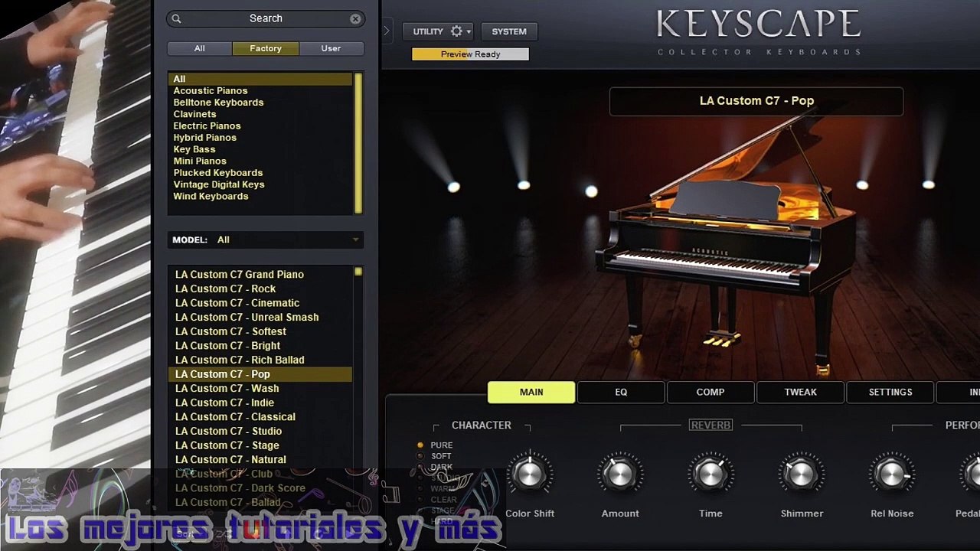
Task: Click the Color Shift knob
Action: coord(530,474)
